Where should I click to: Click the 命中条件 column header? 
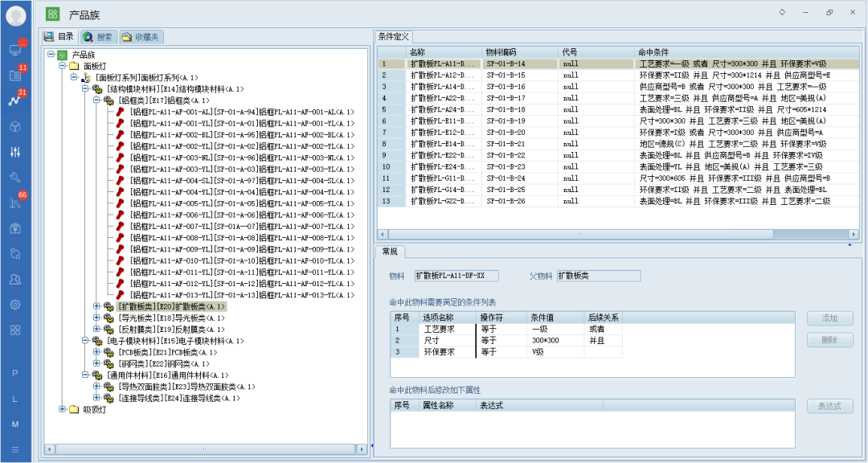[x=746, y=52]
